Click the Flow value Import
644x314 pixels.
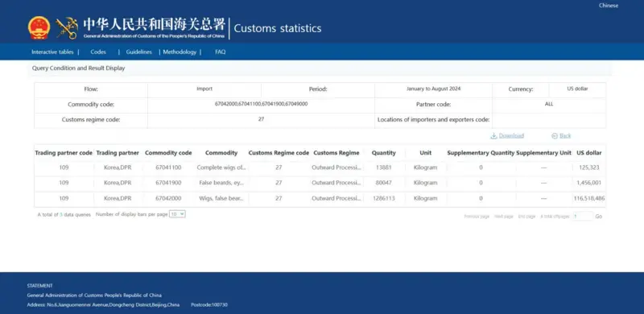[x=204, y=89]
